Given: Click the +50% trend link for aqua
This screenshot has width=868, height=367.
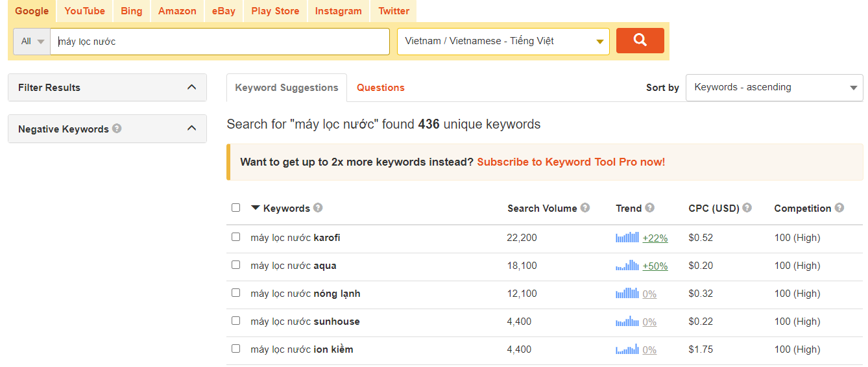Looking at the screenshot, I should [655, 266].
